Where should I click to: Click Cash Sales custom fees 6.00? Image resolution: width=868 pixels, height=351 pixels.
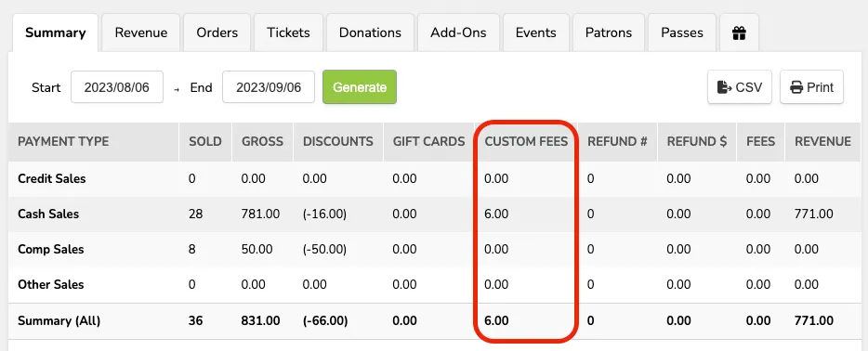pos(496,214)
